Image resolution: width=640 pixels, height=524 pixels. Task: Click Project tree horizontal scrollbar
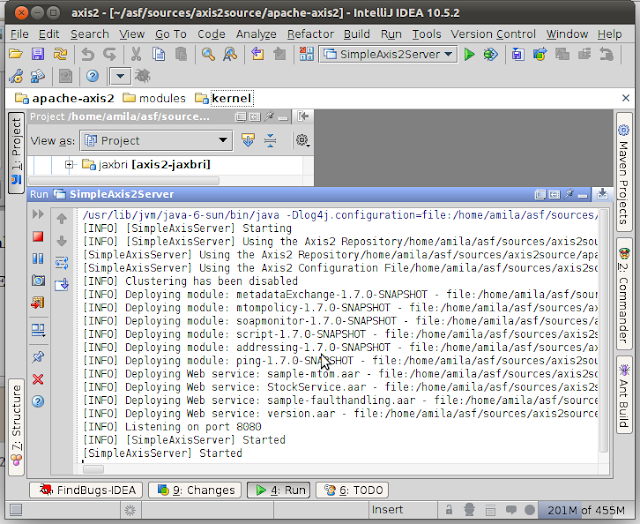click(x=124, y=180)
